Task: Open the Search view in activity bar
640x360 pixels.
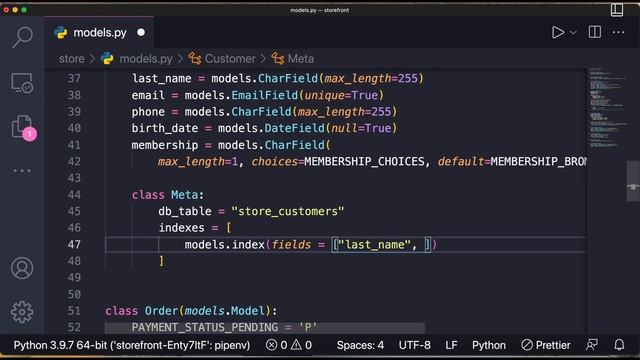Action: (22, 37)
